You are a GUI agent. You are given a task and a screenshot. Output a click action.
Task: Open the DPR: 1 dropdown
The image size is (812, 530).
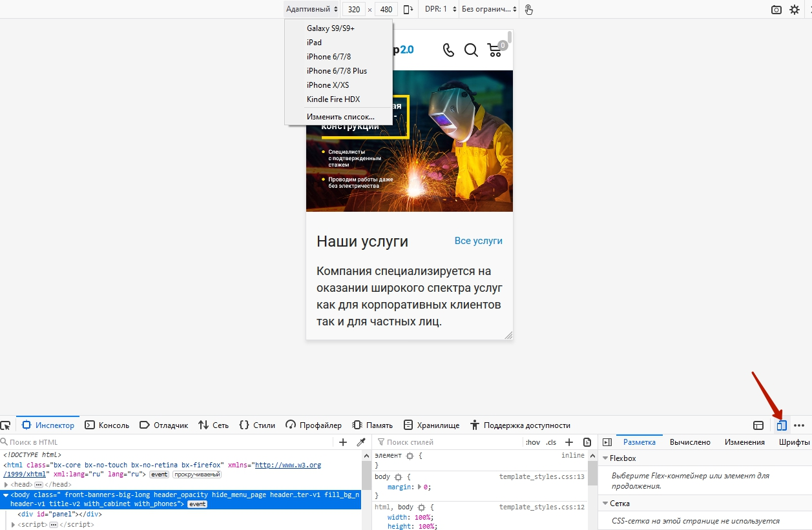click(x=441, y=9)
